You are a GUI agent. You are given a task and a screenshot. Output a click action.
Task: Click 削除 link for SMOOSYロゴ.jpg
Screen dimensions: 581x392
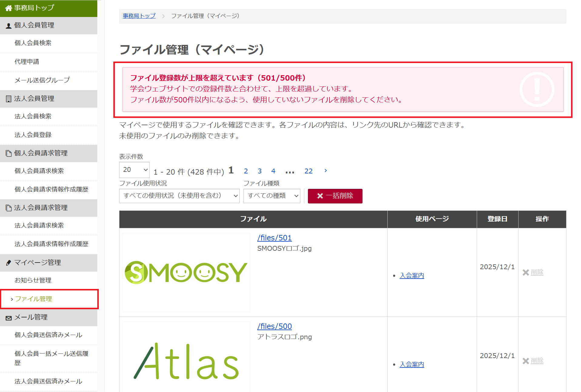tap(537, 272)
